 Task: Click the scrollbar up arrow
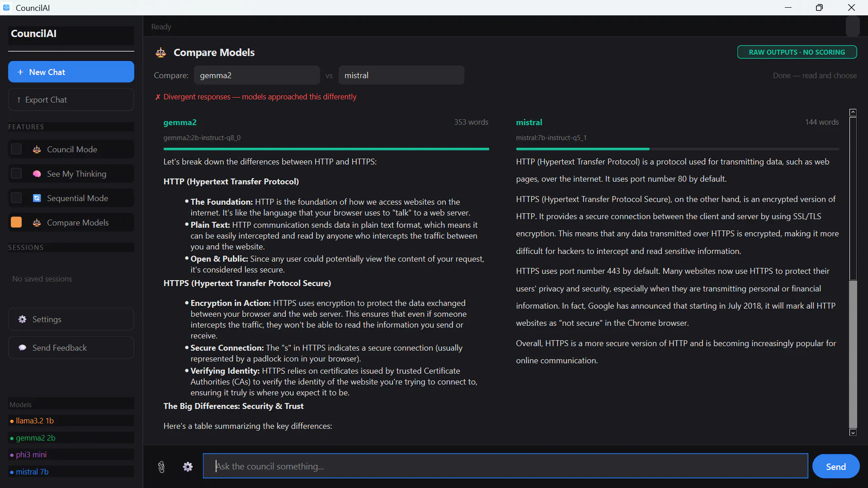coord(853,113)
